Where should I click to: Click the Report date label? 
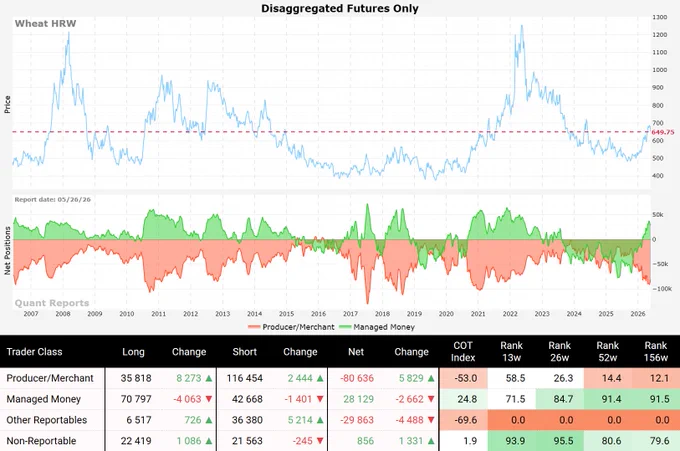[x=52, y=199]
